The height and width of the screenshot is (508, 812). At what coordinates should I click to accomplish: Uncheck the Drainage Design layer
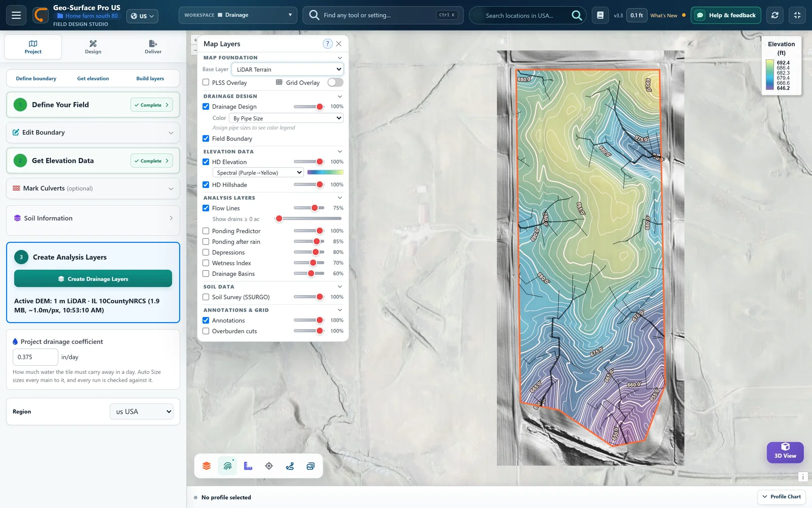point(206,107)
